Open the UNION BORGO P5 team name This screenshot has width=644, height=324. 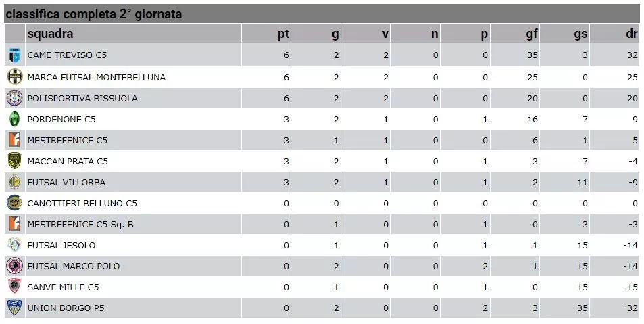pyautogui.click(x=66, y=308)
